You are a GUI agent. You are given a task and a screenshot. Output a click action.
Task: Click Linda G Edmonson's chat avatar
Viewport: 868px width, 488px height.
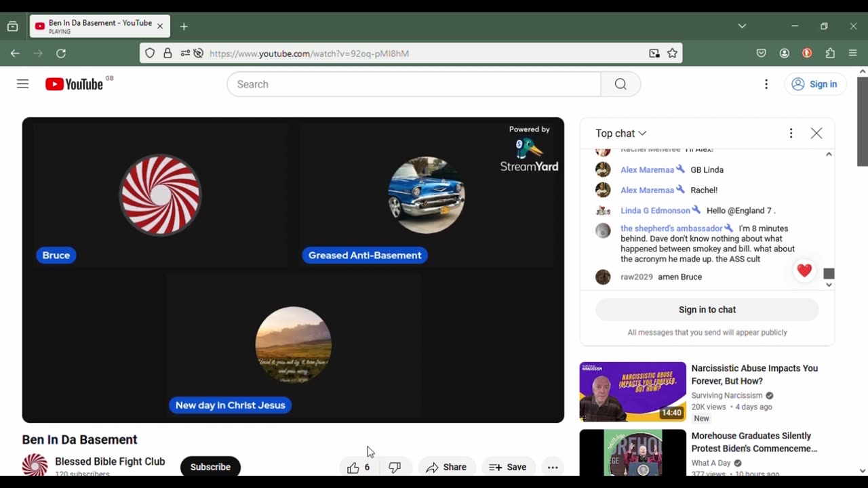(603, 211)
